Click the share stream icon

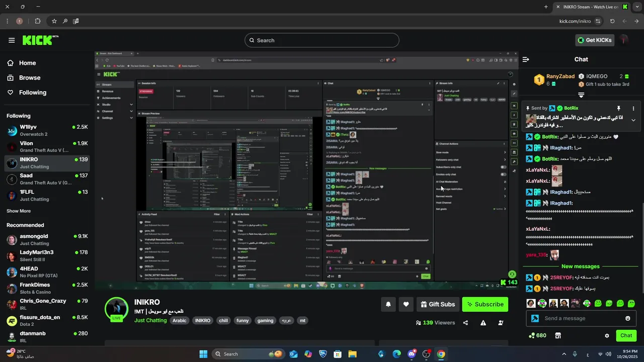[x=465, y=323]
